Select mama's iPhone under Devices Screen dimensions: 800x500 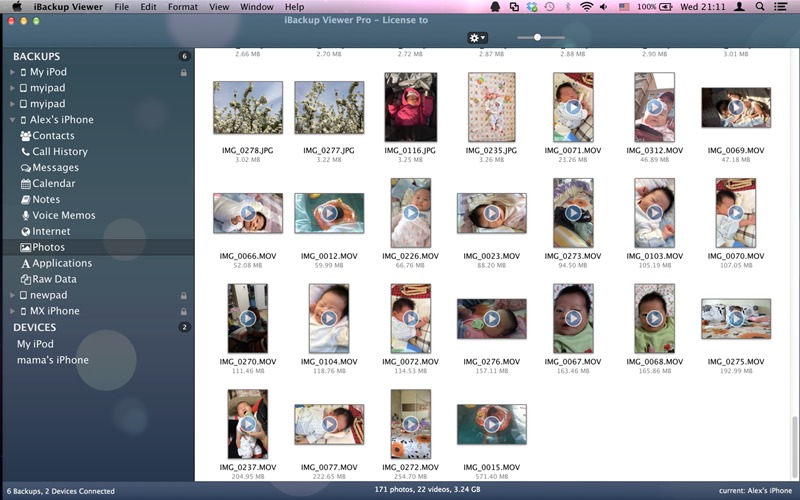(x=52, y=360)
